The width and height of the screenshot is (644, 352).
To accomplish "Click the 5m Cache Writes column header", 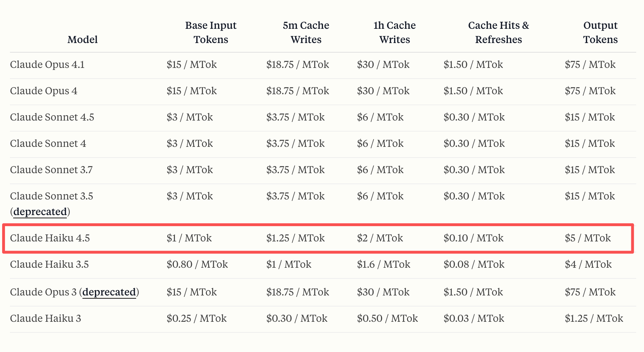I will [306, 32].
